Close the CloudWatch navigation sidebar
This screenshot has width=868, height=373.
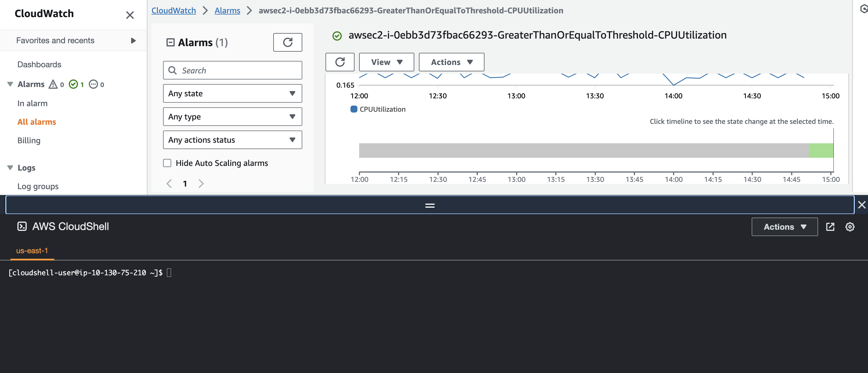click(130, 15)
